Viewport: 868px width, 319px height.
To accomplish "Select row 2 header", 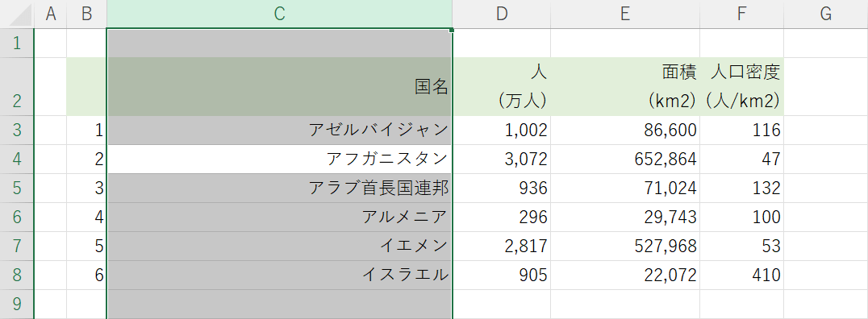I will point(17,87).
